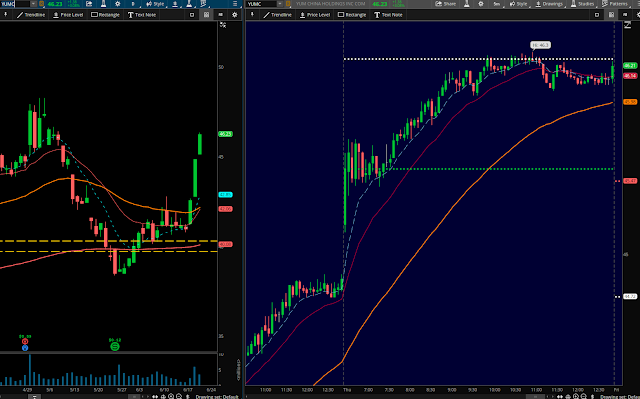Click the symbol input field in right chart
The height and width of the screenshot is (399, 640).
click(x=262, y=4)
